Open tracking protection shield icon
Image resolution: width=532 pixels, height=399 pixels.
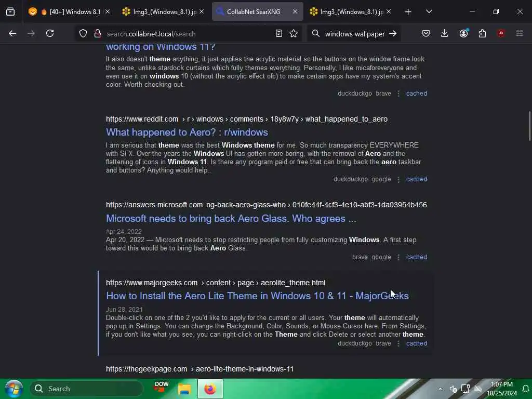click(x=83, y=34)
